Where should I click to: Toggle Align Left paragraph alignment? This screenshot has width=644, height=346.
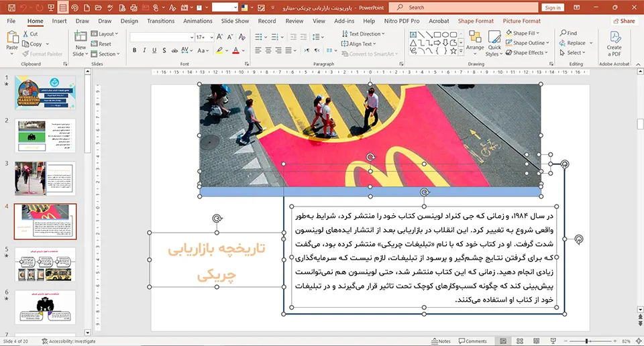[x=258, y=50]
